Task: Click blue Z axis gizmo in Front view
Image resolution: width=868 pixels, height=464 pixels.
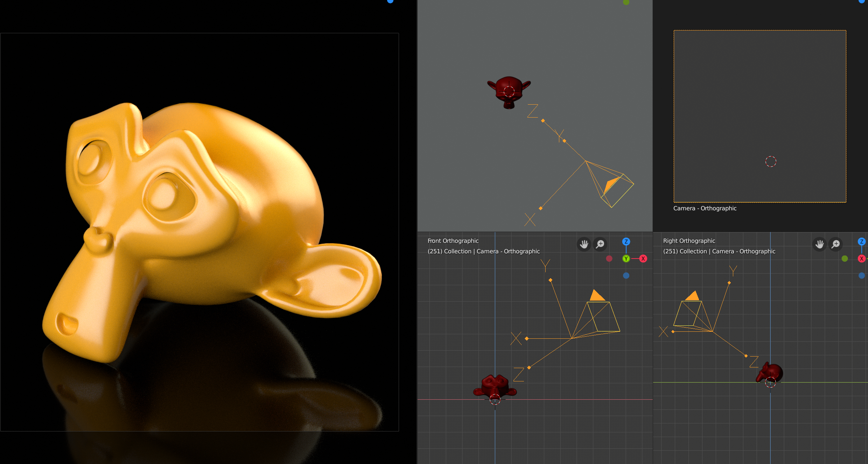Action: click(x=626, y=241)
